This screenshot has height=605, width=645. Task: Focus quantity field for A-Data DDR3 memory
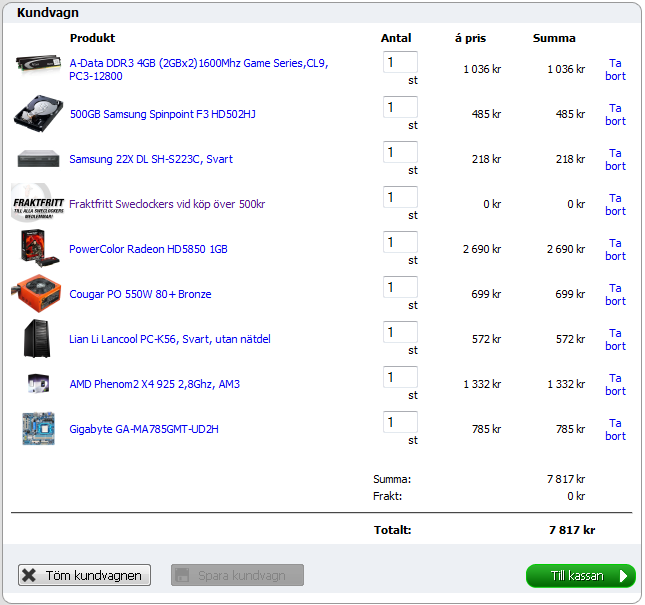click(x=400, y=62)
